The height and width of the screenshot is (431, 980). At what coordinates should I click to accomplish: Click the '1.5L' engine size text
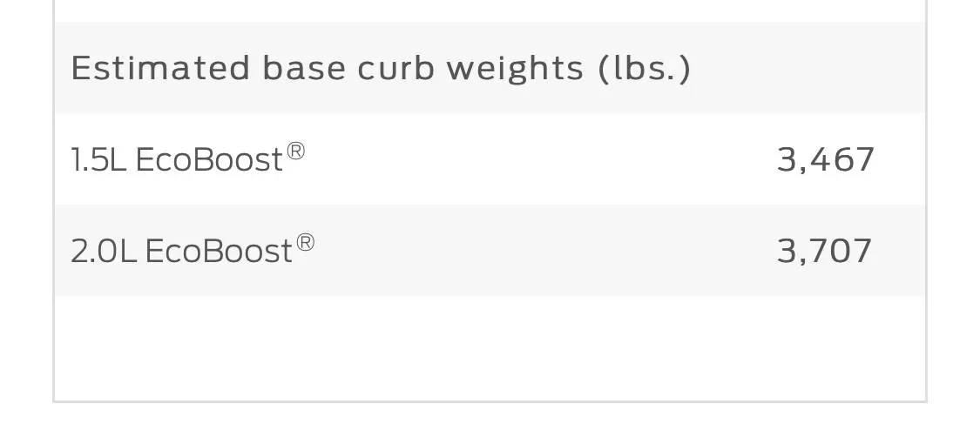pyautogui.click(x=98, y=160)
